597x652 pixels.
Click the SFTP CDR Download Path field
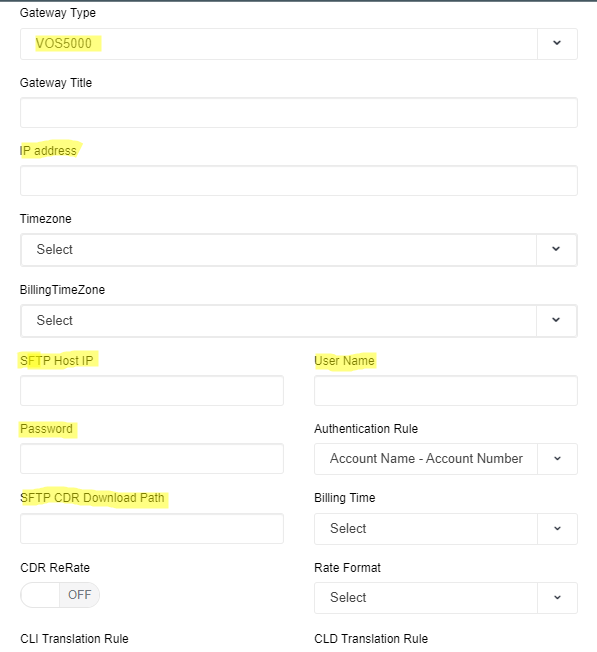pyautogui.click(x=152, y=529)
